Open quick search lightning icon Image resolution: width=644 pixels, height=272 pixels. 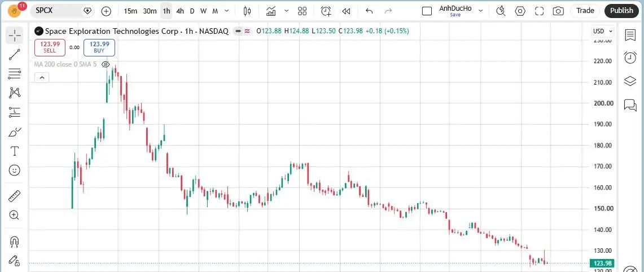point(501,11)
